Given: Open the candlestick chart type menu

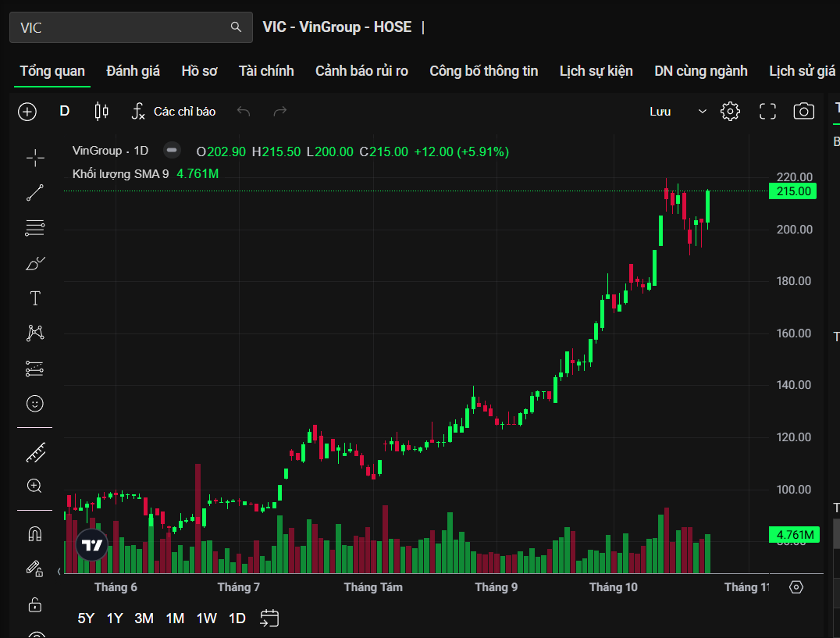Looking at the screenshot, I should [x=101, y=112].
